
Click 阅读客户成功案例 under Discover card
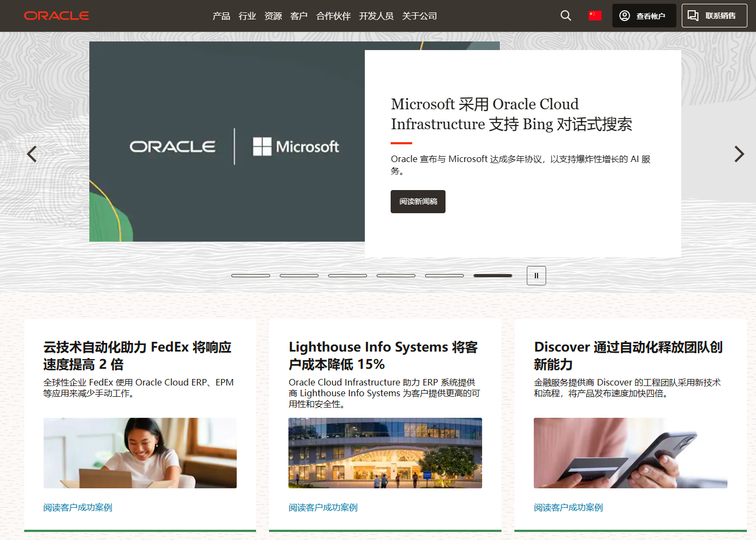coord(568,507)
